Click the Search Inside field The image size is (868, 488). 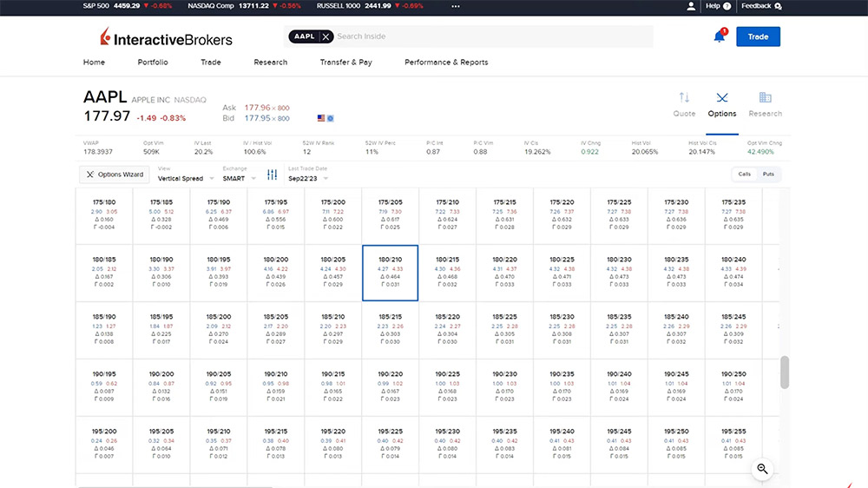click(x=490, y=36)
